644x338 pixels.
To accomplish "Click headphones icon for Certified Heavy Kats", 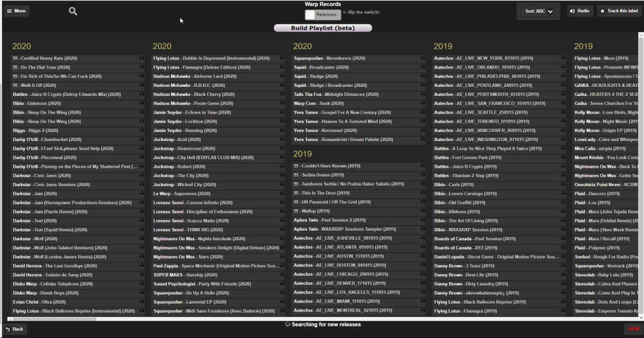I will (x=142, y=58).
